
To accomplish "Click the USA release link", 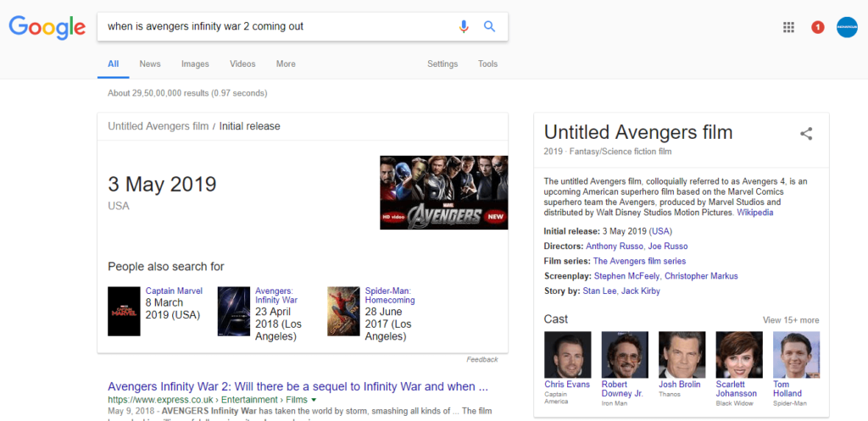I will 661,231.
